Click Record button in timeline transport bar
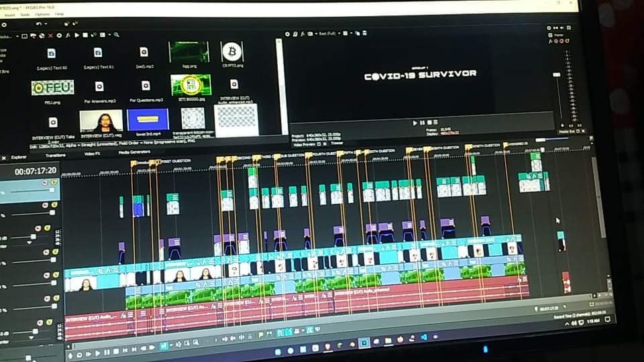The width and height of the screenshot is (644, 362). click(x=70, y=355)
